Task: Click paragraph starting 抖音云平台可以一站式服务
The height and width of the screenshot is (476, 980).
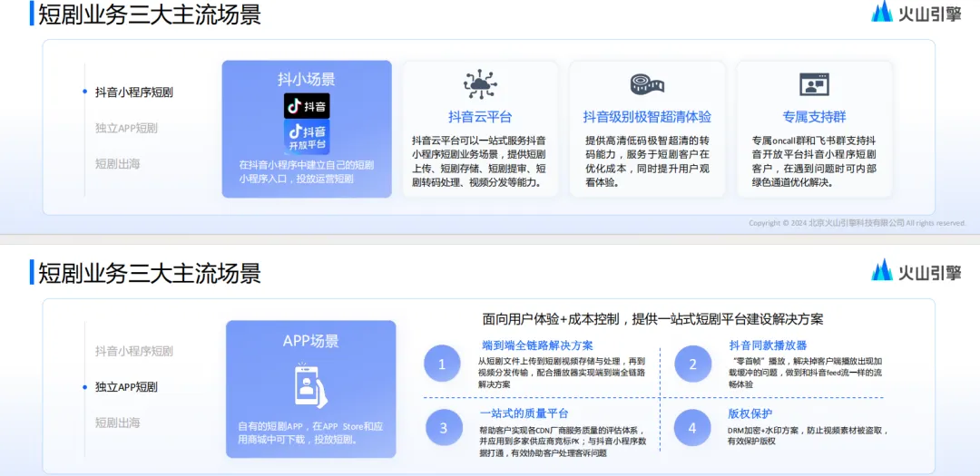Action: click(480, 161)
